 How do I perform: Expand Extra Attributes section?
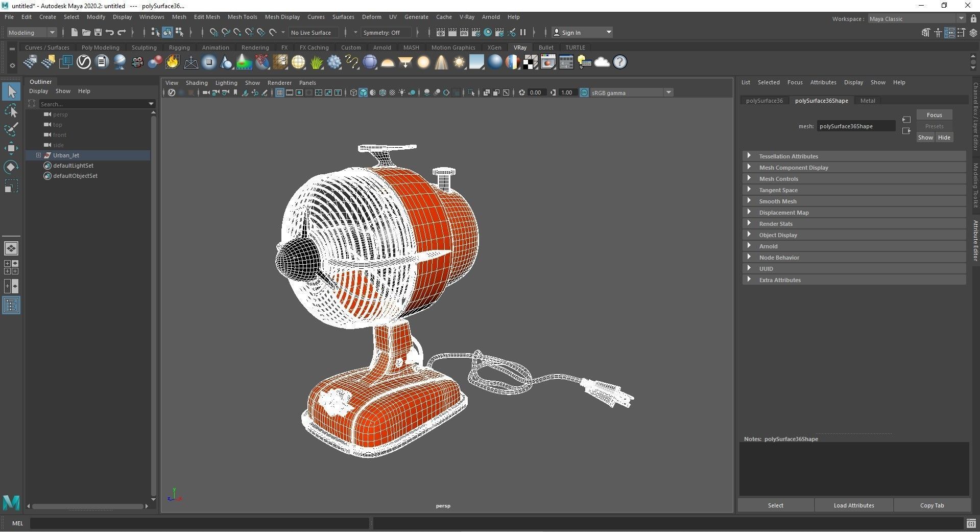854,280
